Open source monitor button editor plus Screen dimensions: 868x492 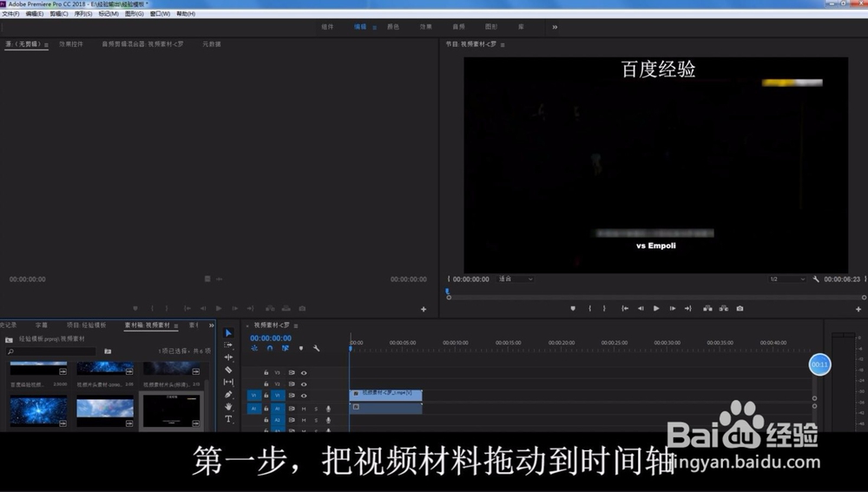tap(424, 310)
